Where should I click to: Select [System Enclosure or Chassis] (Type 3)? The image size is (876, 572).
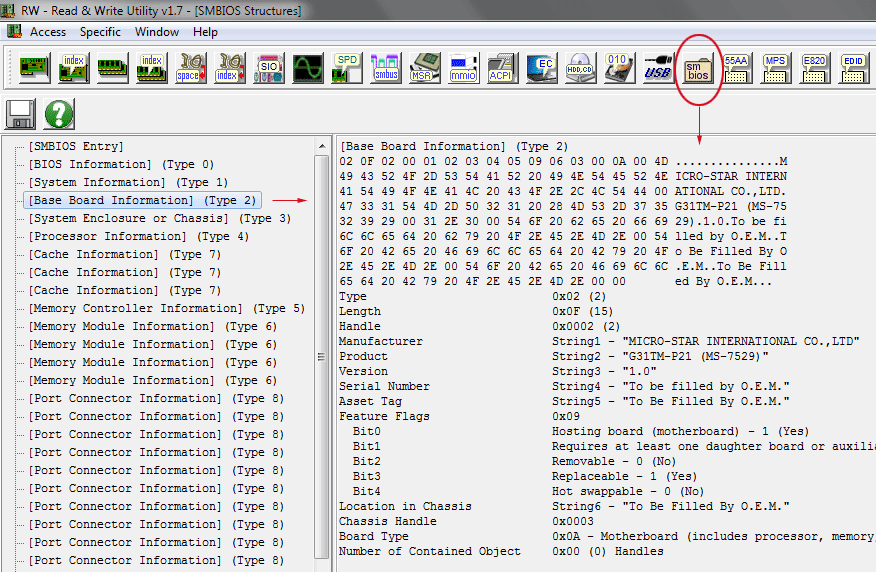click(160, 218)
